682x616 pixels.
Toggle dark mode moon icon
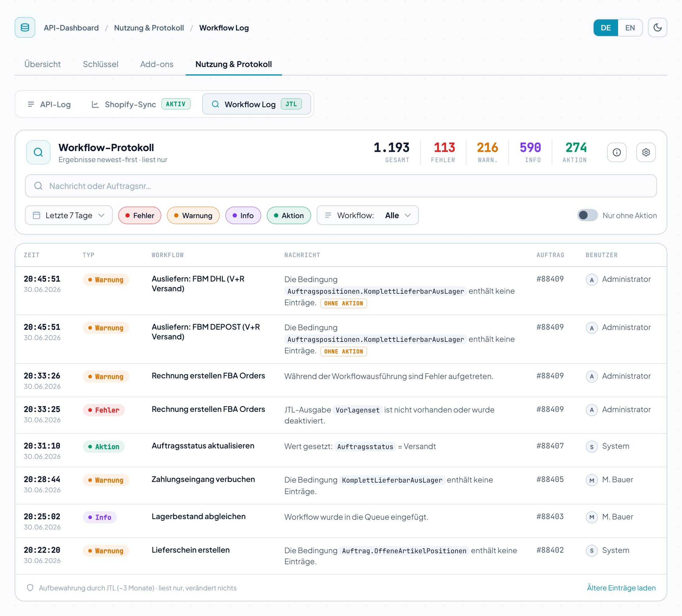point(657,27)
